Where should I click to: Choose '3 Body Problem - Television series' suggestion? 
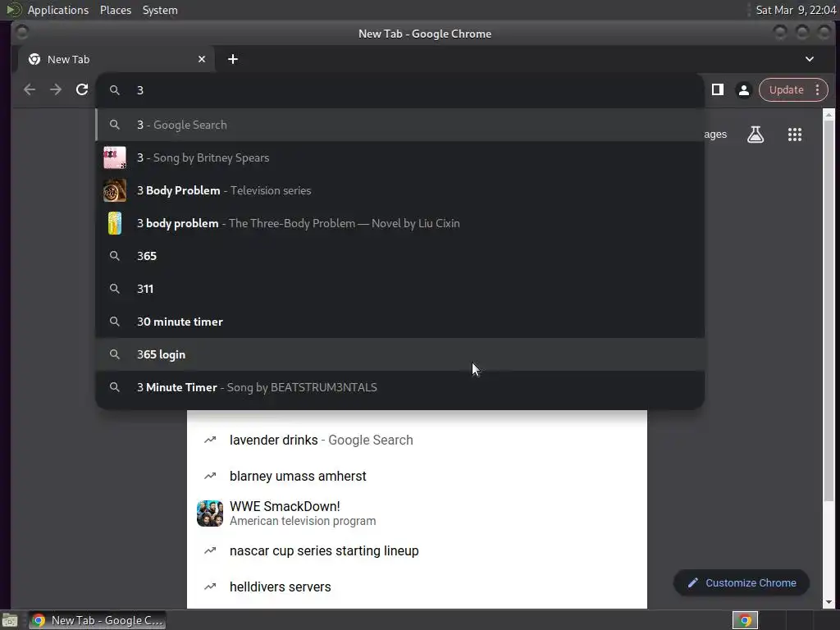[x=399, y=190]
